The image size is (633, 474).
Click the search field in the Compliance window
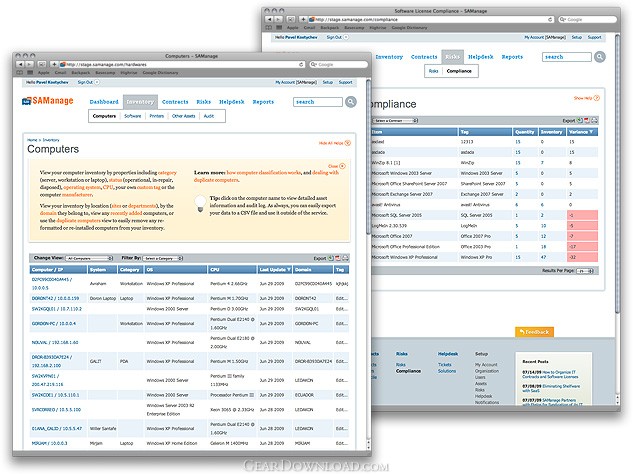point(567,57)
